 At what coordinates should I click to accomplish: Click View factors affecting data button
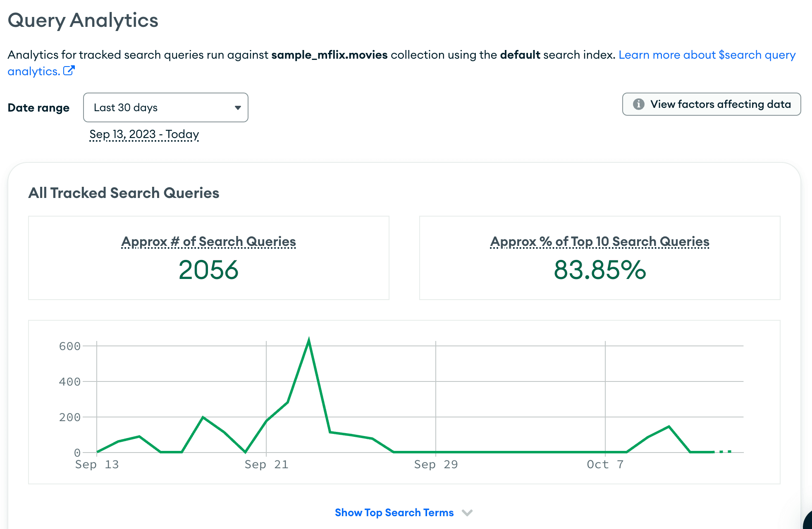(711, 104)
